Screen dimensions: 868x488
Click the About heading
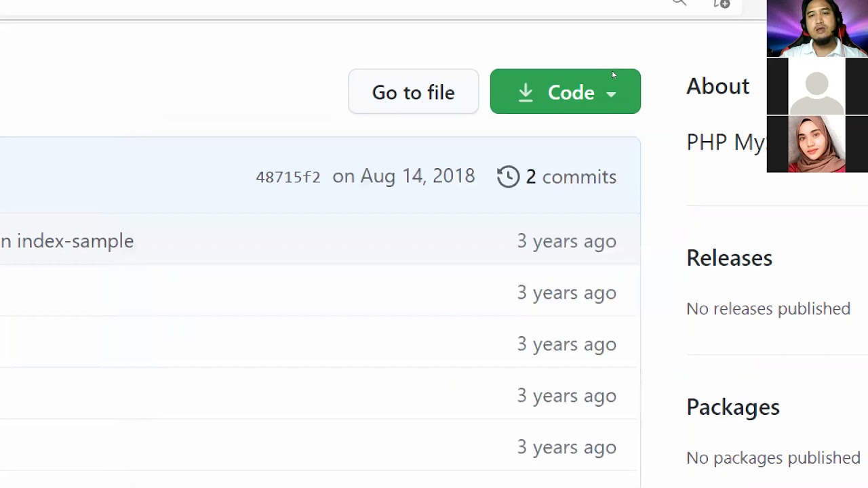pos(717,87)
